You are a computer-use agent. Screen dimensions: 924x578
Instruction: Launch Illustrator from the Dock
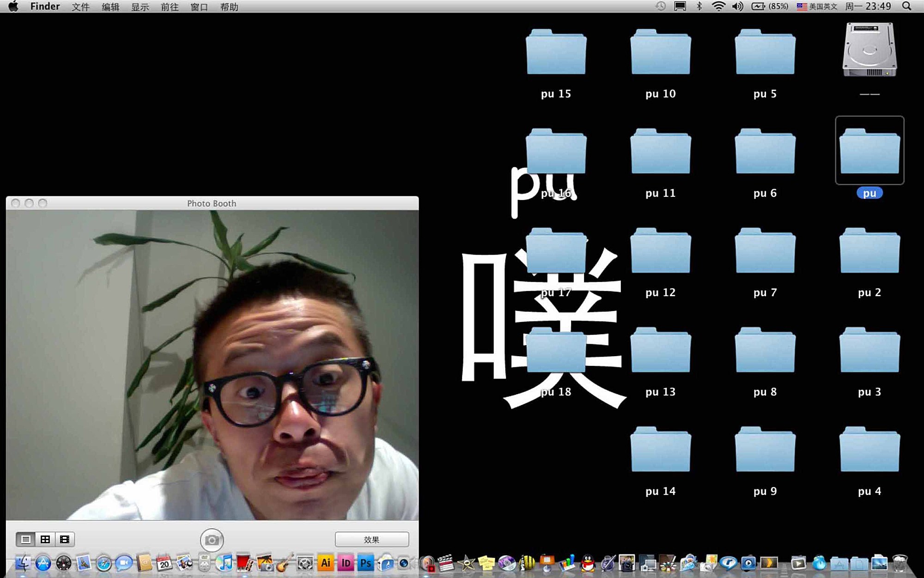[326, 563]
